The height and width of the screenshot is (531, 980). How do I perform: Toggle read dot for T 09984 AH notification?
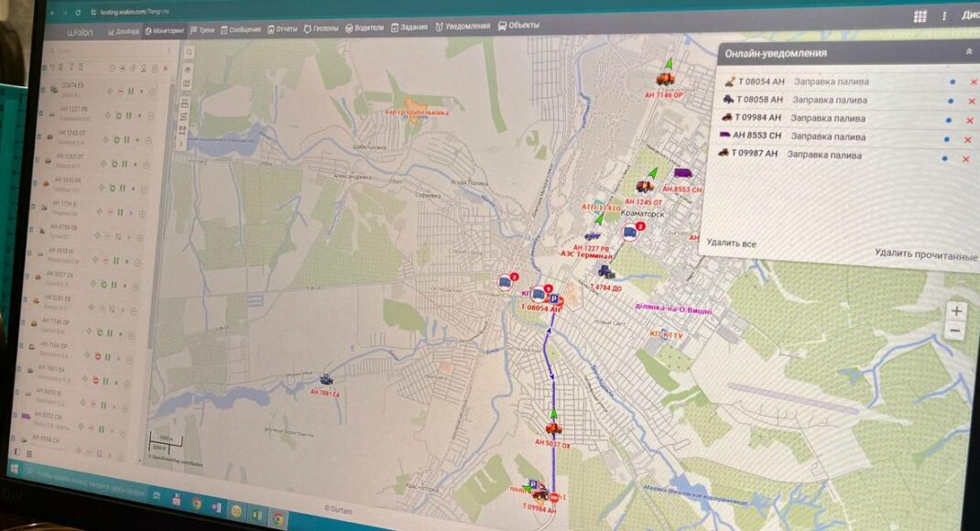[948, 120]
